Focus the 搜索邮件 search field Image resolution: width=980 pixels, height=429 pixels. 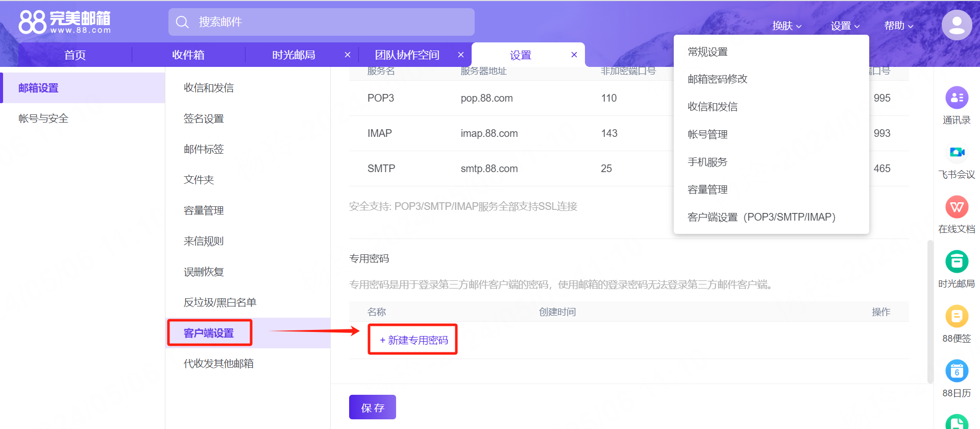click(322, 22)
